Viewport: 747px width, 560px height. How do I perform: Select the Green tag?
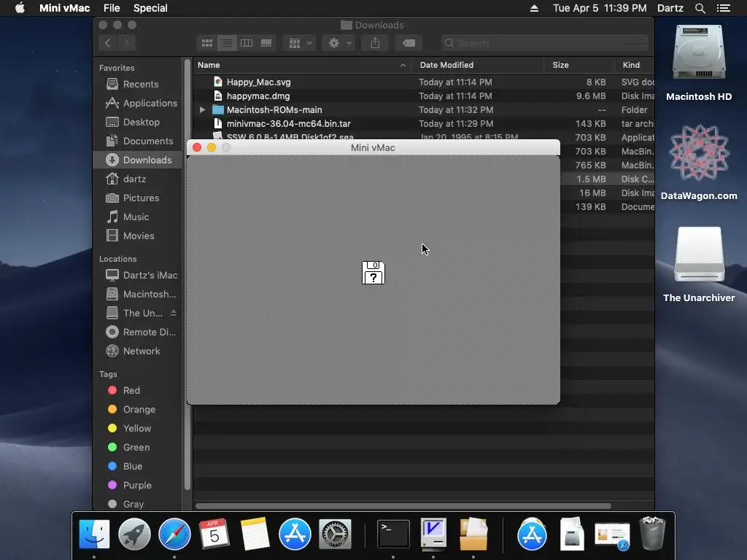(x=138, y=447)
